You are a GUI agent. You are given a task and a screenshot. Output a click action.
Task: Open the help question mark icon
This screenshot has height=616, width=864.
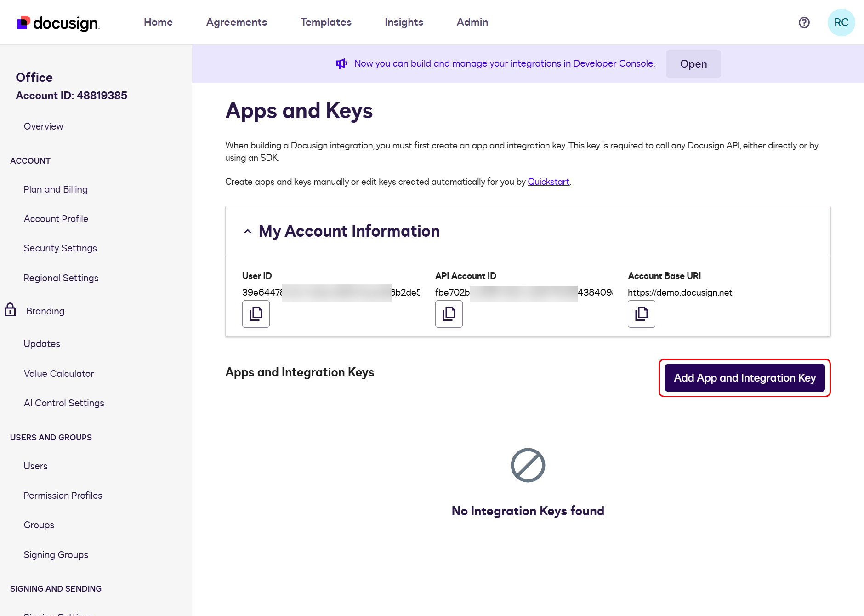click(x=804, y=23)
